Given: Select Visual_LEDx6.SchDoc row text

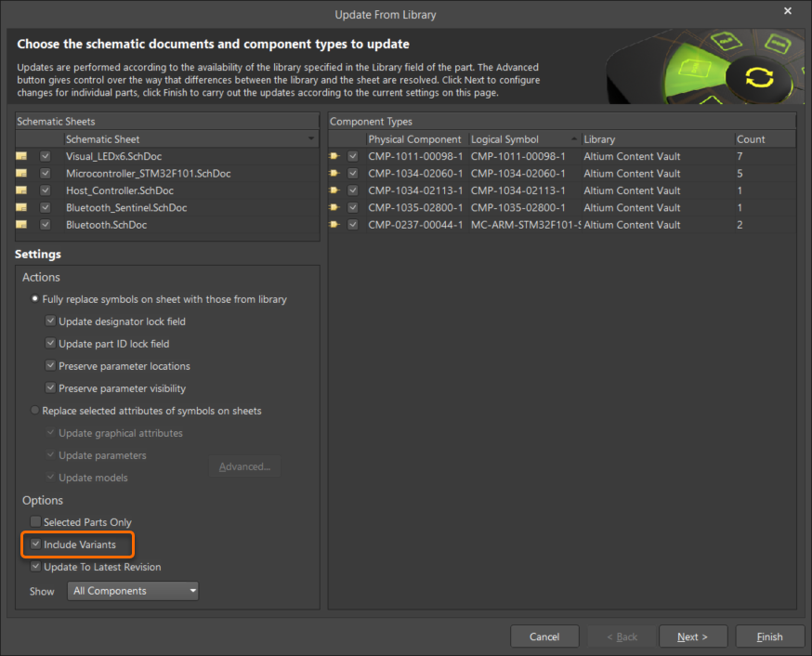Looking at the screenshot, I should tap(113, 156).
